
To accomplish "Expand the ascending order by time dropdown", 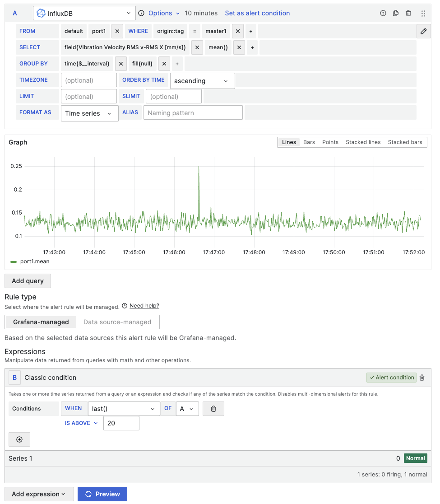I will point(202,81).
